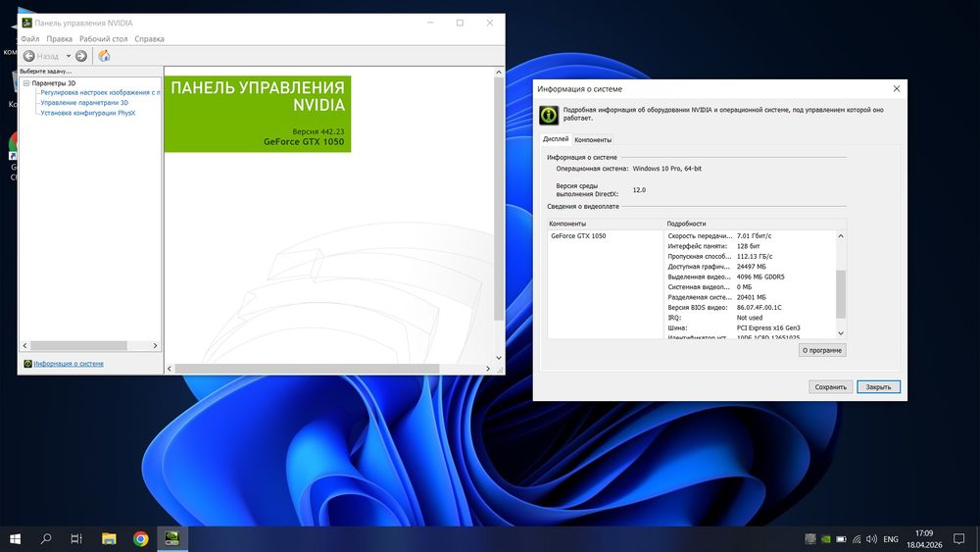Switch to the Компоненты tab

click(x=593, y=140)
